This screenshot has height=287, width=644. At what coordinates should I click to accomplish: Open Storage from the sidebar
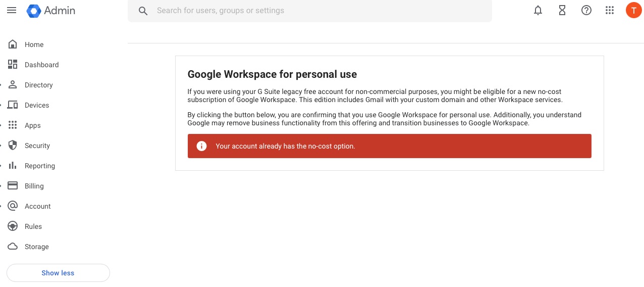(37, 247)
